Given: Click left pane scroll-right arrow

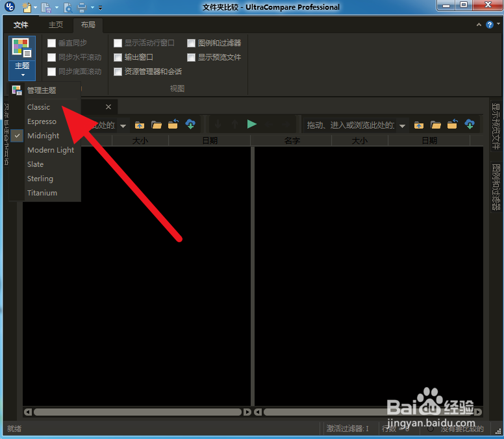Looking at the screenshot, I should click(247, 412).
